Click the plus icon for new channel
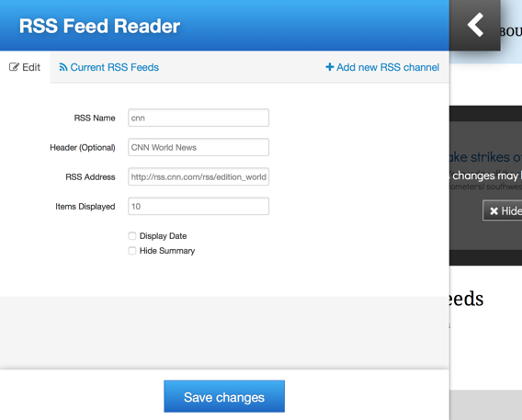 pos(330,67)
